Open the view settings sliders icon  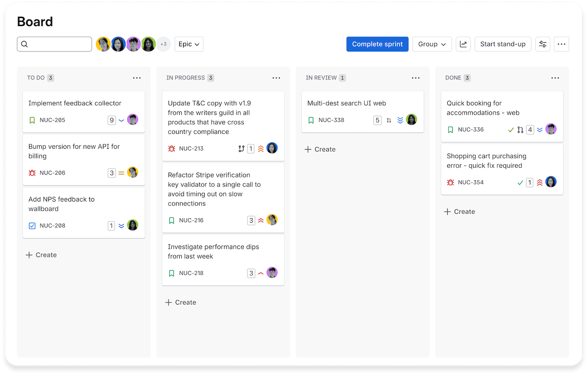(543, 44)
